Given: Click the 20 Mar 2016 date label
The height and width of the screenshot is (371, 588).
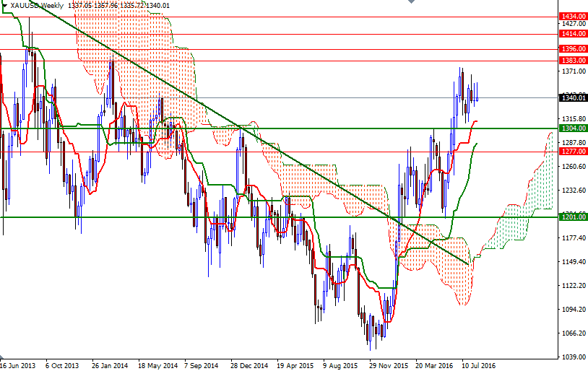Looking at the screenshot, I should (434, 365).
